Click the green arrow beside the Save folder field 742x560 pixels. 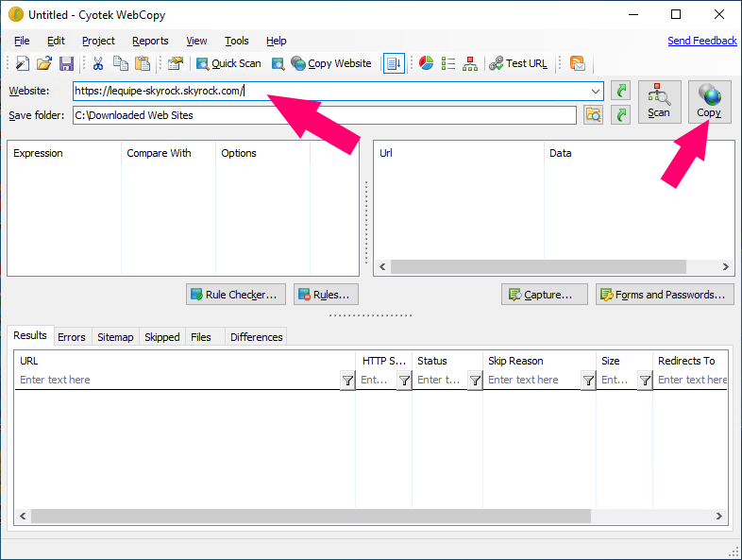621,115
